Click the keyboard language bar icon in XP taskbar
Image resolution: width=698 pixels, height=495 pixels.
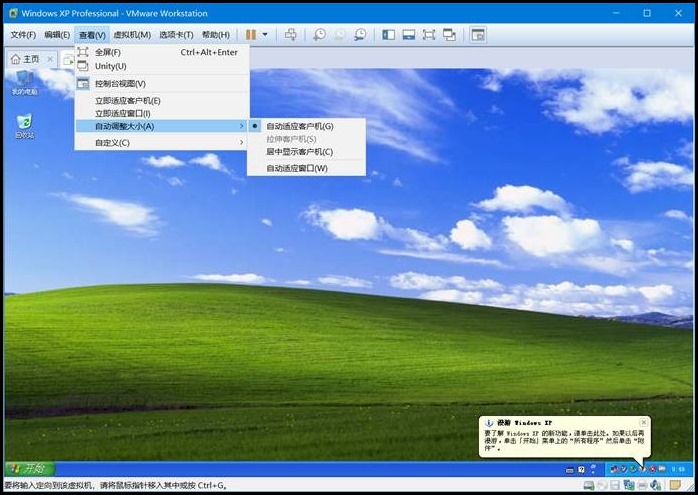569,470
